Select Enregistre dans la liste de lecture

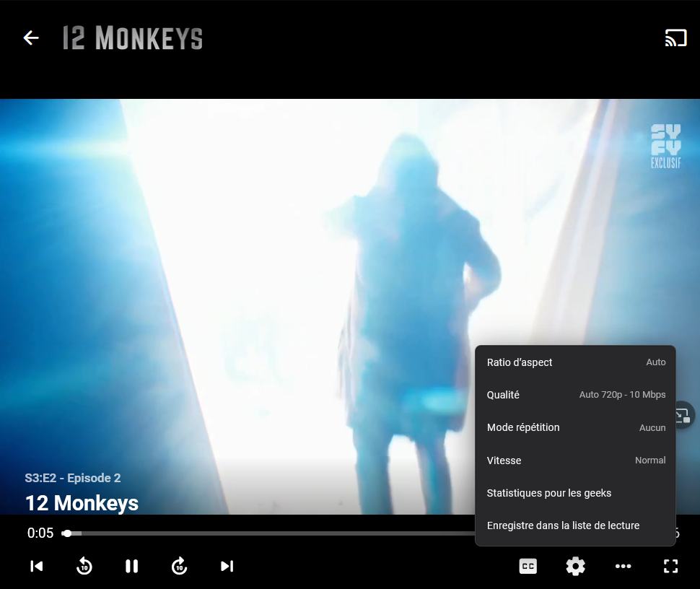click(x=575, y=525)
